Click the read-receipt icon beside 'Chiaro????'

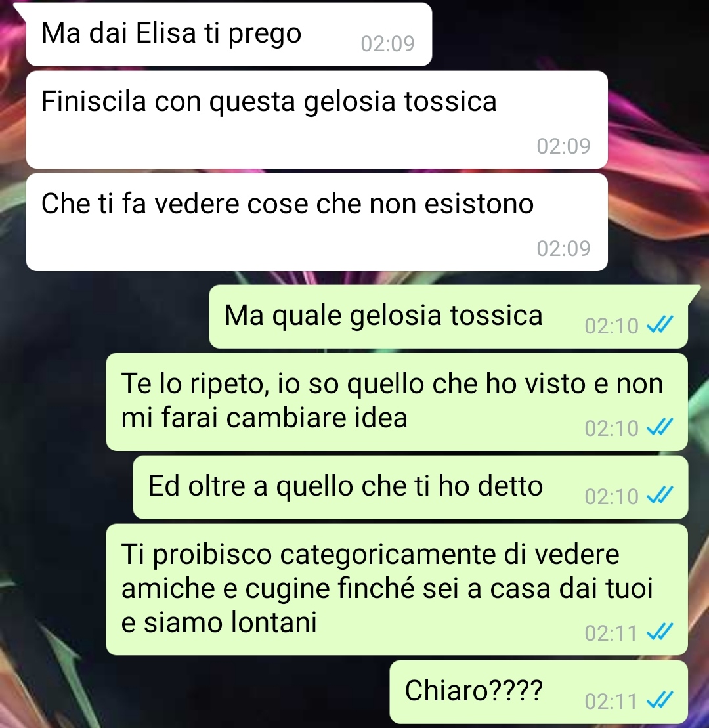click(660, 700)
